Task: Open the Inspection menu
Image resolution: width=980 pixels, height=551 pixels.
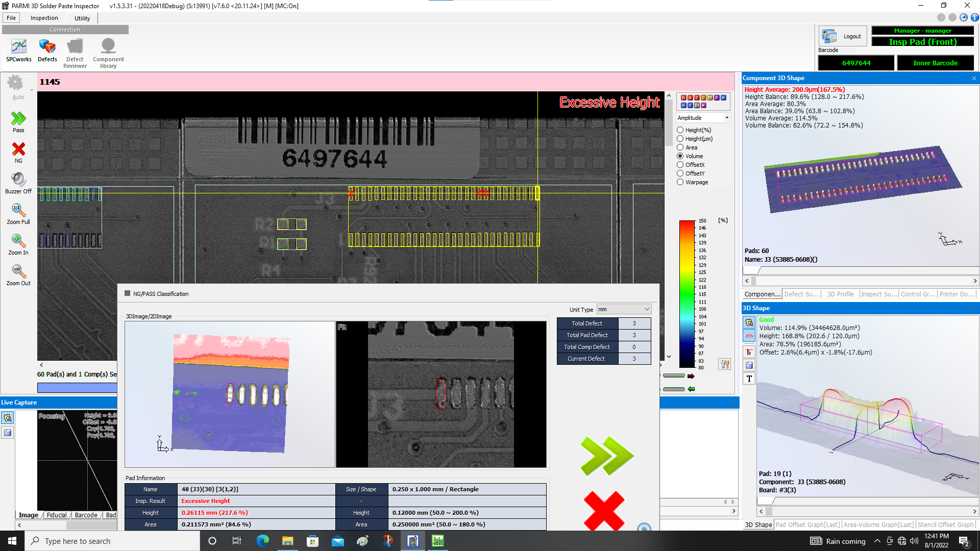Action: [x=44, y=18]
